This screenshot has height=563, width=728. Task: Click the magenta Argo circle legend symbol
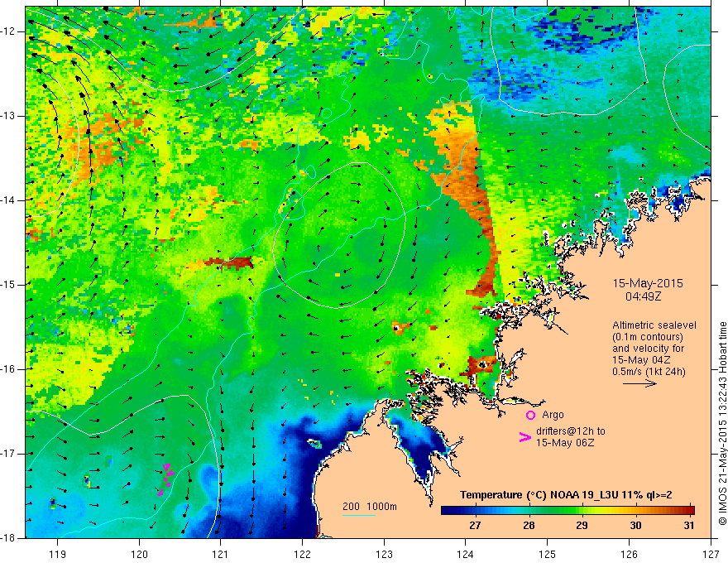[530, 415]
